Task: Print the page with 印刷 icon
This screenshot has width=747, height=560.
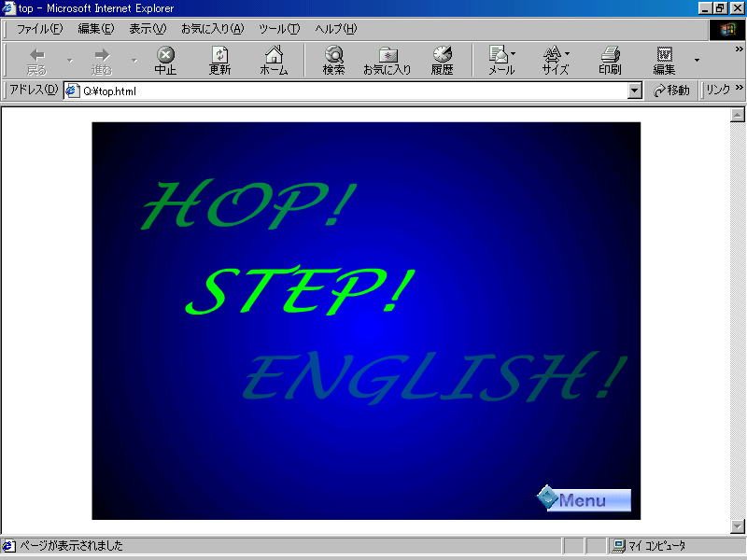Action: click(610, 61)
